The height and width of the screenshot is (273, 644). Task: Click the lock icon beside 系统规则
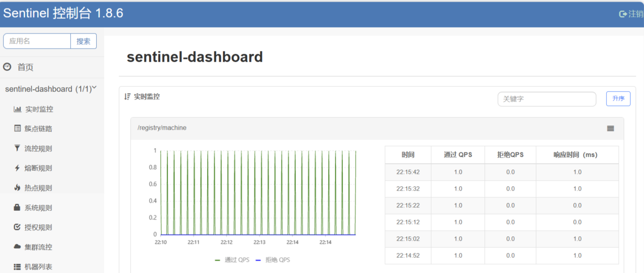tap(17, 207)
